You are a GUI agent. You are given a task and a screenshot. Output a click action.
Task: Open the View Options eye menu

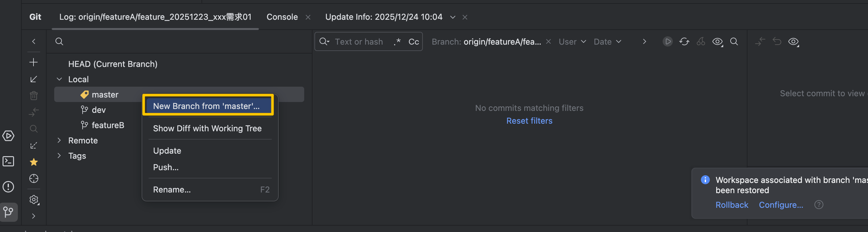718,42
